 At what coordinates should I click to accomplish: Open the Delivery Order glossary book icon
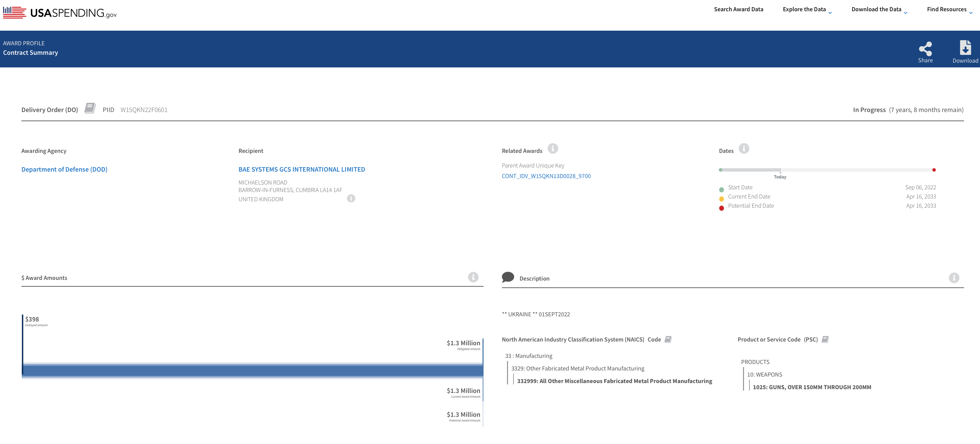coord(90,108)
